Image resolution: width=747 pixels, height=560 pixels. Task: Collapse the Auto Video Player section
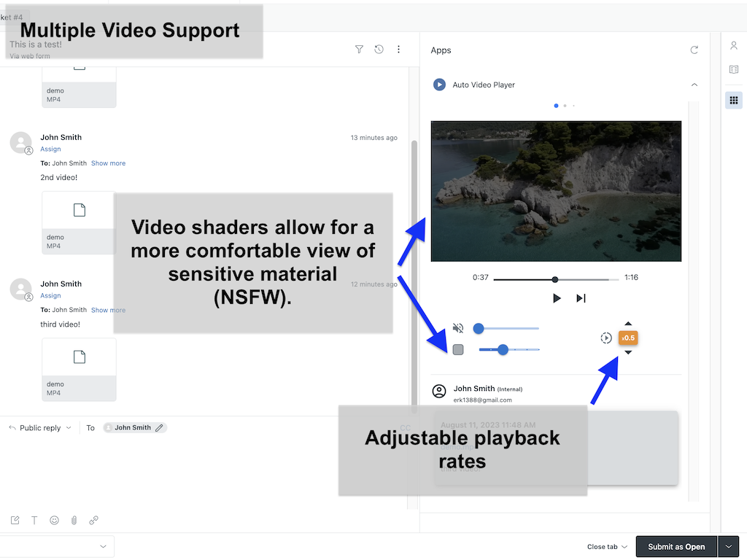click(x=694, y=85)
